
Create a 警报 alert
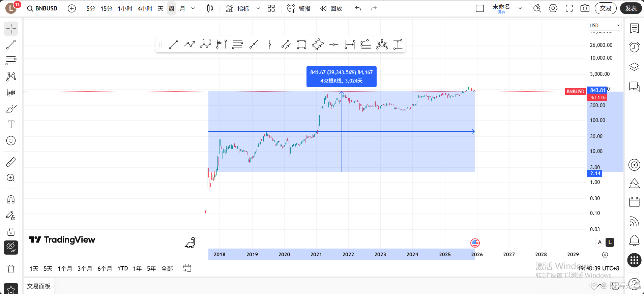299,8
